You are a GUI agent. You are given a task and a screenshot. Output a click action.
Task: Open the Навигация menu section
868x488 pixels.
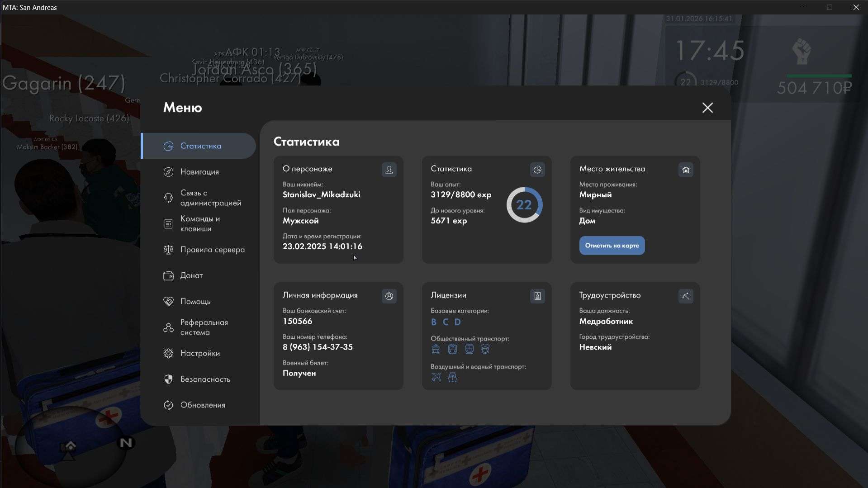click(199, 172)
